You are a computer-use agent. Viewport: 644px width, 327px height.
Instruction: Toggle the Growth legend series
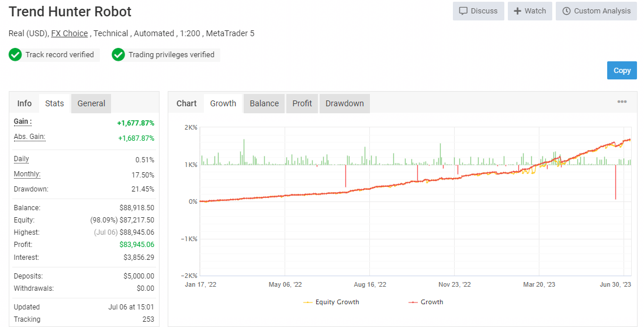(426, 302)
